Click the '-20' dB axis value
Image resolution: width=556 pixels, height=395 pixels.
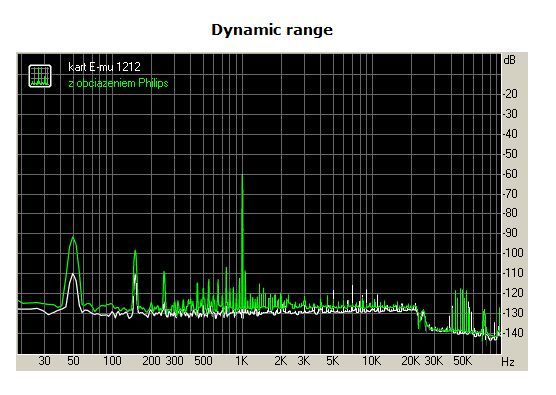[510, 94]
